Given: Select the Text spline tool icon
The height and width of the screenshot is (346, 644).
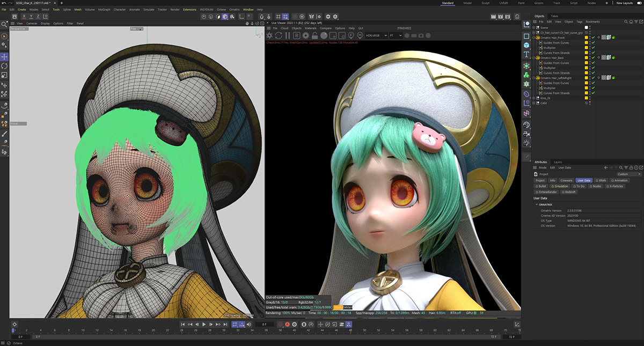Looking at the screenshot, I should (x=526, y=55).
